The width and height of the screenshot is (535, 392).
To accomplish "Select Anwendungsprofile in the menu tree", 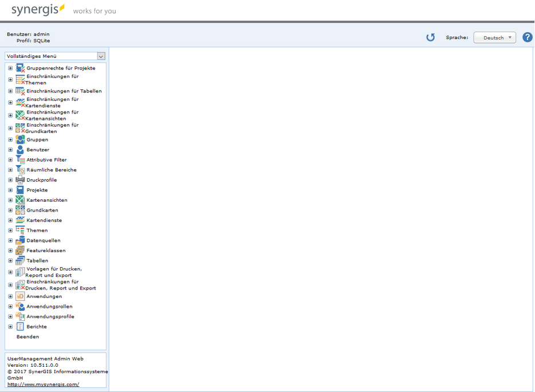I will pyautogui.click(x=50, y=316).
